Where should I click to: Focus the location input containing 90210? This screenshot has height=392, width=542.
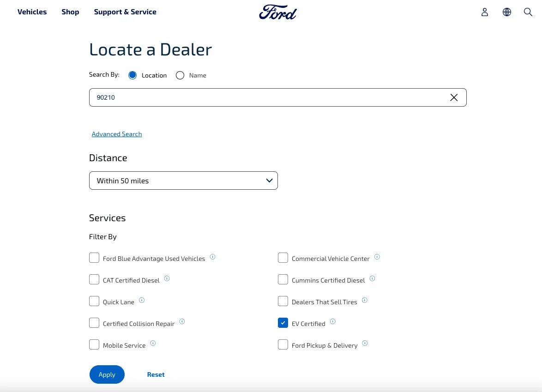tap(278, 97)
